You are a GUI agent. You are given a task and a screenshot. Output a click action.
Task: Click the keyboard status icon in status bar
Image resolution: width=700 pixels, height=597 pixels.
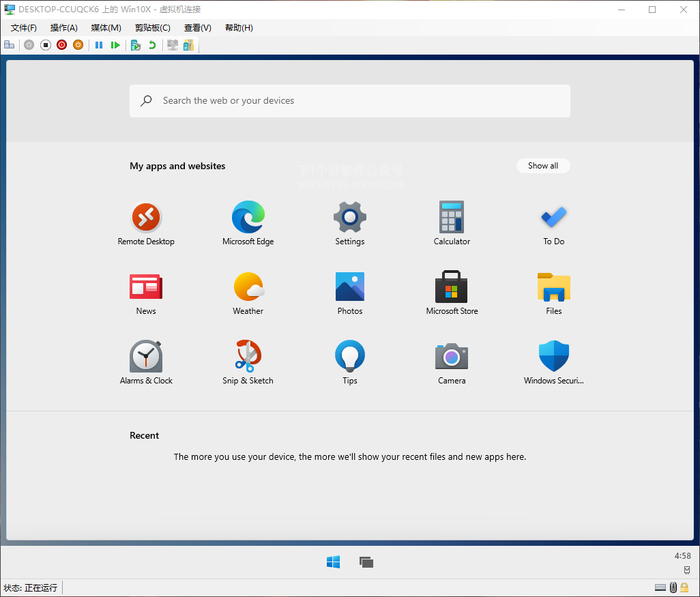click(660, 587)
